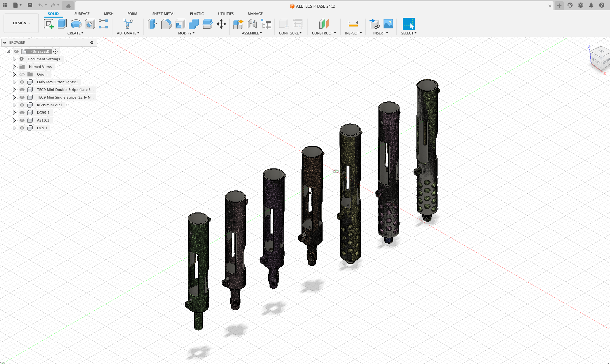This screenshot has height=364, width=610.
Task: Open the Measure tool
Action: pyautogui.click(x=353, y=24)
